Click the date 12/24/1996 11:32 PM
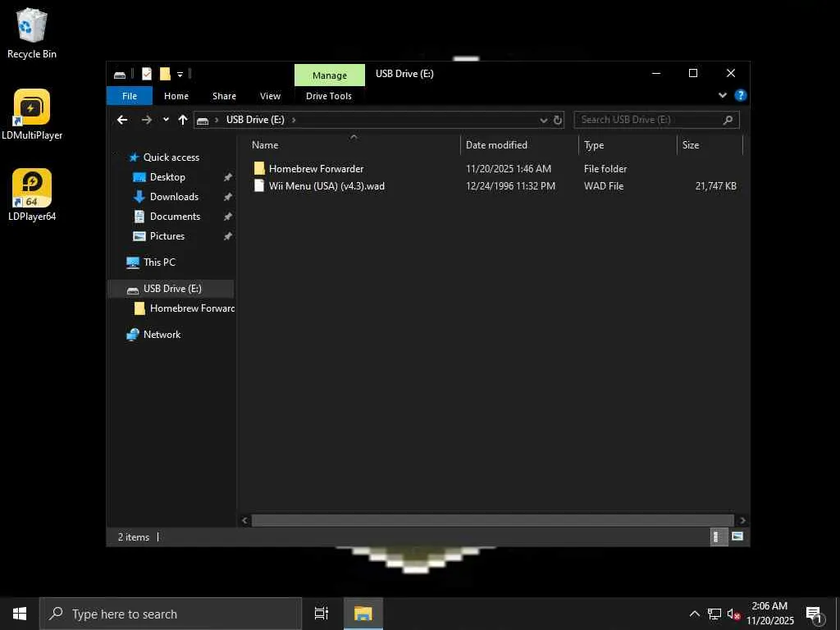 (x=510, y=186)
